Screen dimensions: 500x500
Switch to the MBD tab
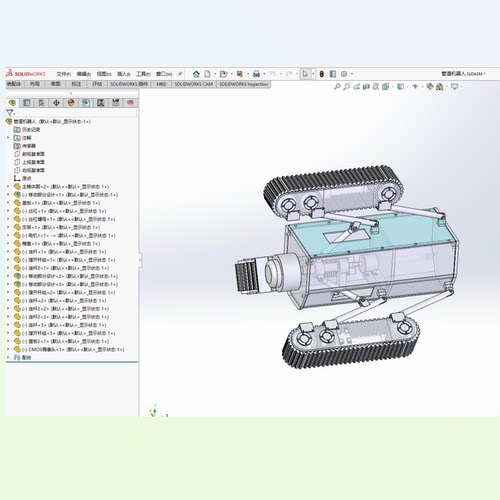[x=161, y=84]
